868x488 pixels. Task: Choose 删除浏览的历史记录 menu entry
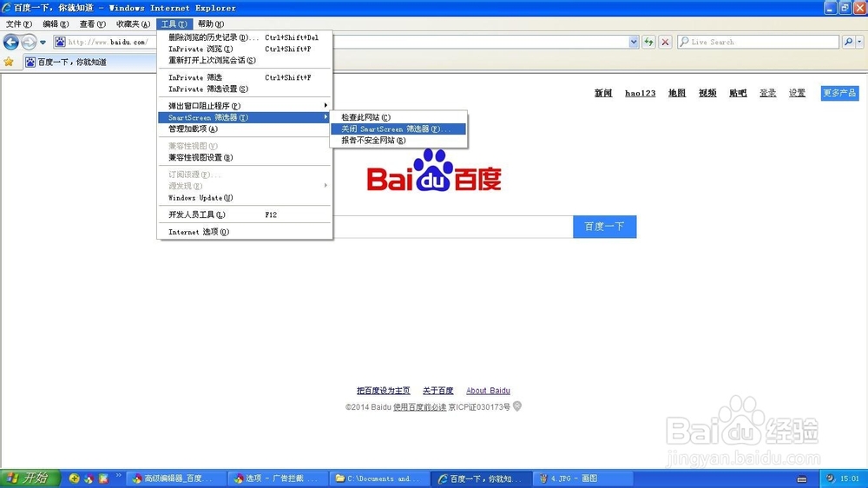244,37
